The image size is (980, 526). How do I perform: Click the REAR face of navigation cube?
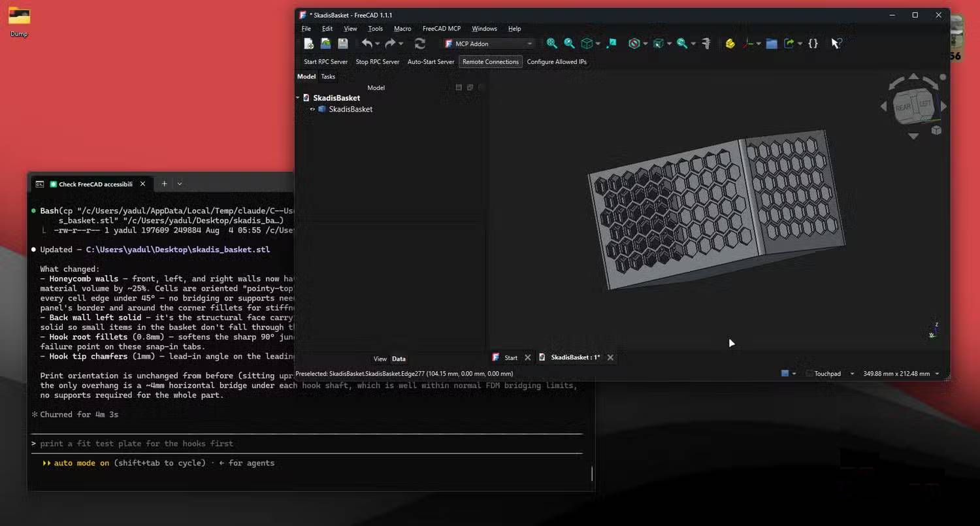[903, 107]
